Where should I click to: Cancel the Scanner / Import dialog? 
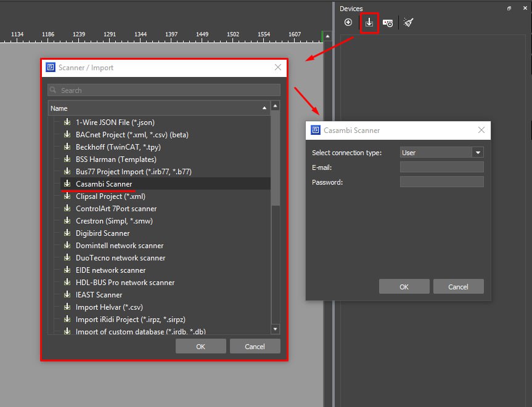(x=255, y=347)
